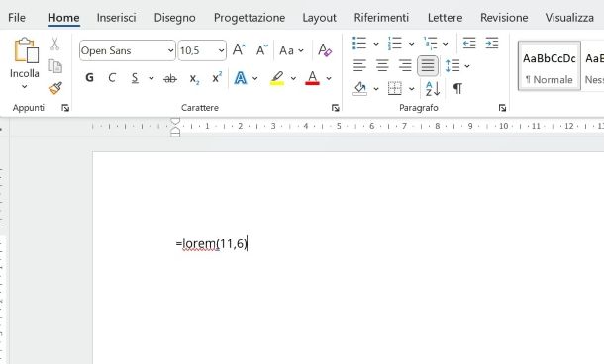
Task: Click line spacing icon
Action: (x=453, y=66)
